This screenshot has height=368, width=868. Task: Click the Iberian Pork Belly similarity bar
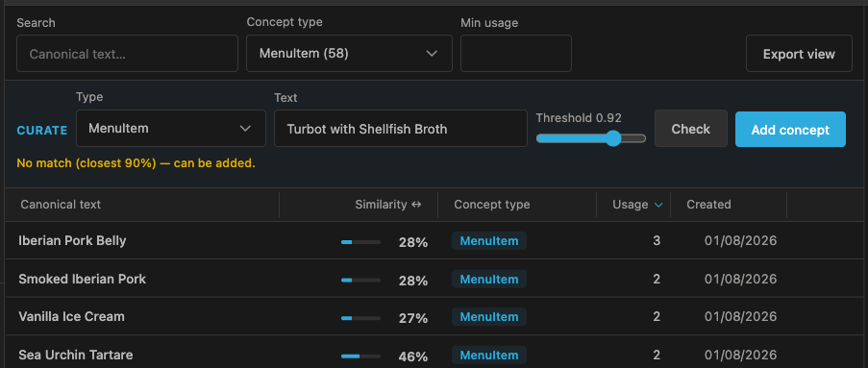360,242
